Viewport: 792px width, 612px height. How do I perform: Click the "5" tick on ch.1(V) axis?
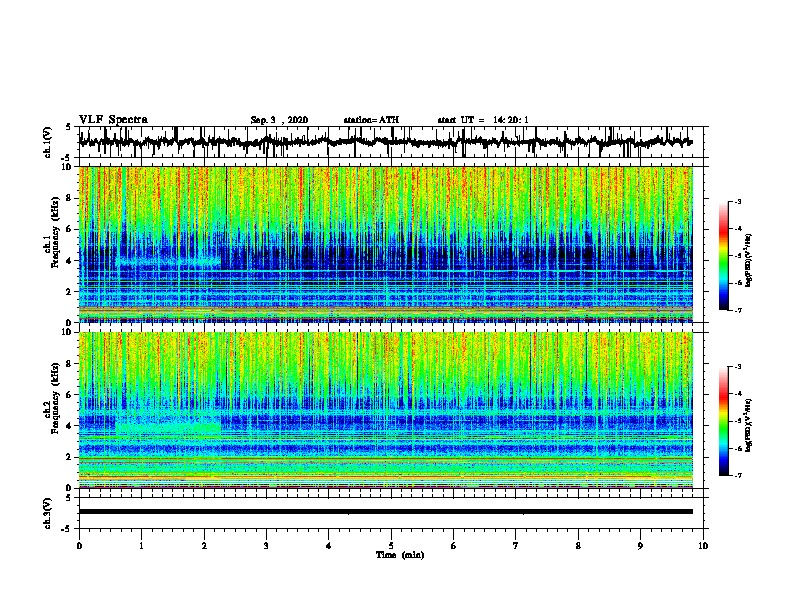pos(68,128)
